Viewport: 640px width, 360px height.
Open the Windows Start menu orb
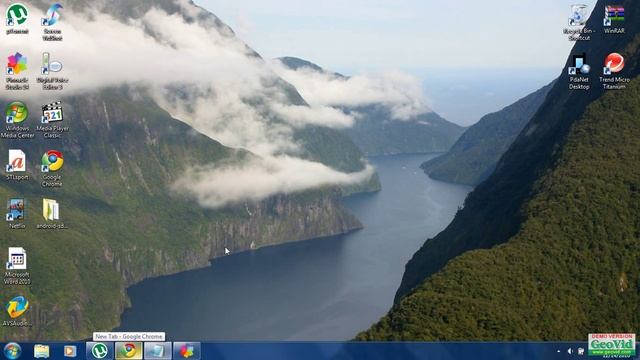(x=13, y=351)
